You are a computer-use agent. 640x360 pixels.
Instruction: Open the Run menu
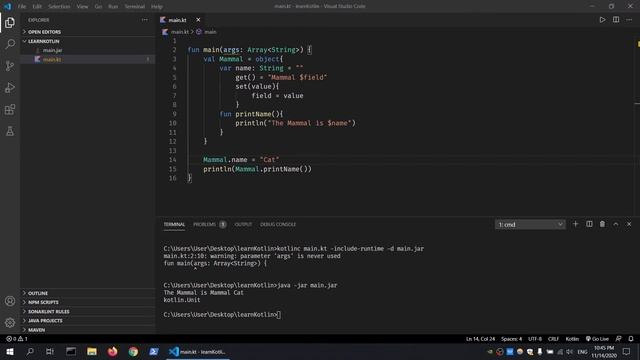tap(113, 7)
